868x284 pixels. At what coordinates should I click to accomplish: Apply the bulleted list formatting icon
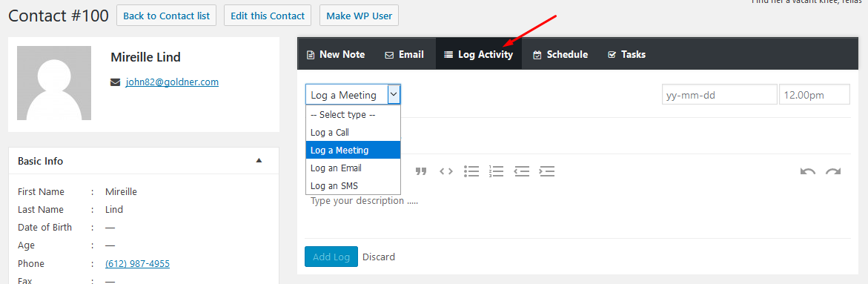(x=471, y=171)
